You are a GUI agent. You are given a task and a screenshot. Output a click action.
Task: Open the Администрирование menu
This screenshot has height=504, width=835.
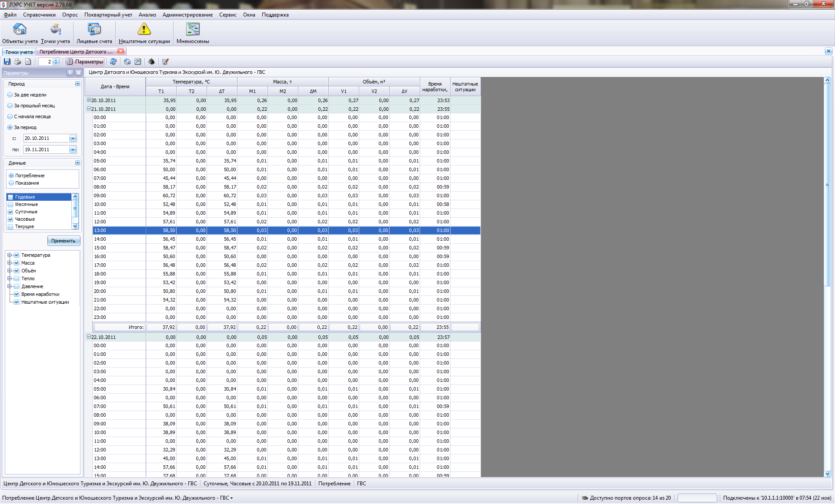click(x=187, y=15)
